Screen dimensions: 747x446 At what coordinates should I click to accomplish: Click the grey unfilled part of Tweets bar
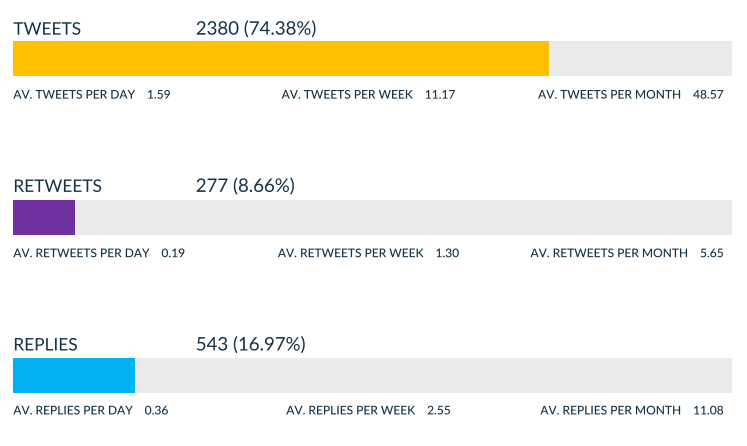click(640, 59)
